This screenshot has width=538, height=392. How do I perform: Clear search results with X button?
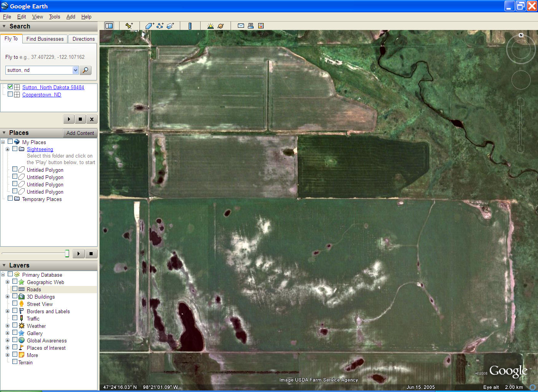[x=92, y=119]
